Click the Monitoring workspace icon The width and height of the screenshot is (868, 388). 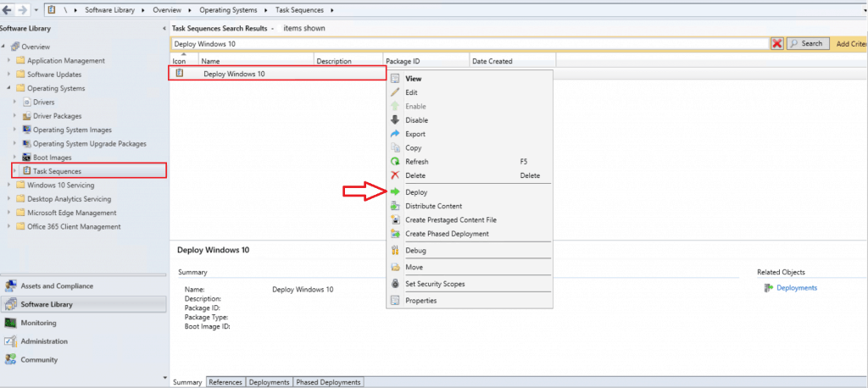click(x=10, y=323)
